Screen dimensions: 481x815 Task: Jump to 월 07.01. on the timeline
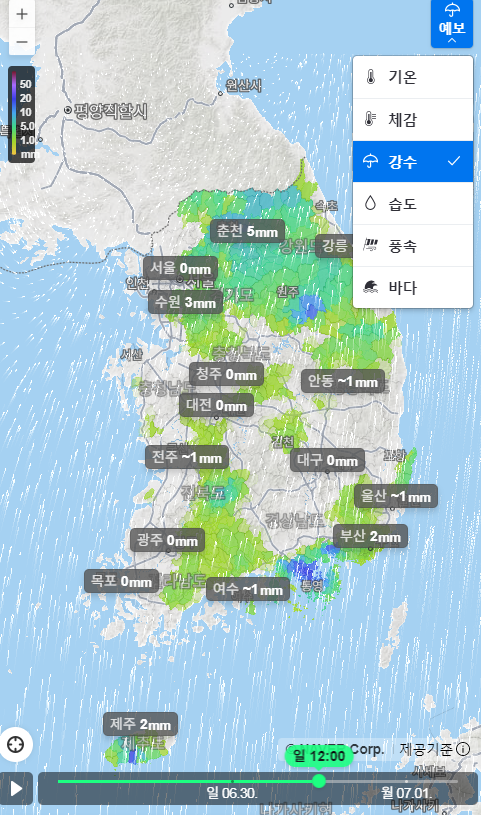[406, 793]
